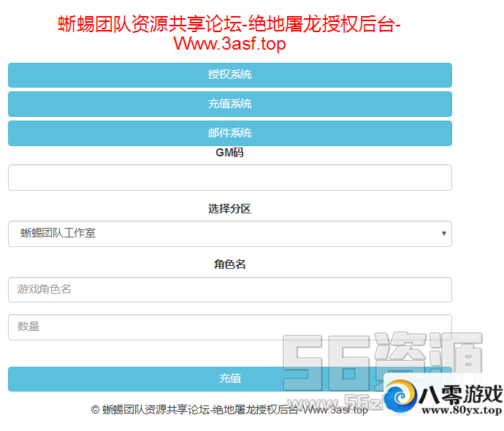
Task: Open the 邮件系统 section
Action: 230,133
